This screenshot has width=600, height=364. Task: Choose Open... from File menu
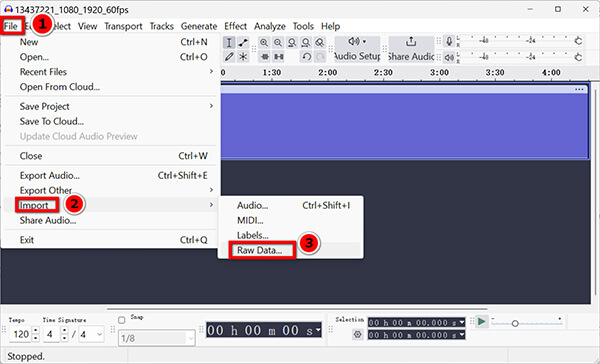point(111,57)
